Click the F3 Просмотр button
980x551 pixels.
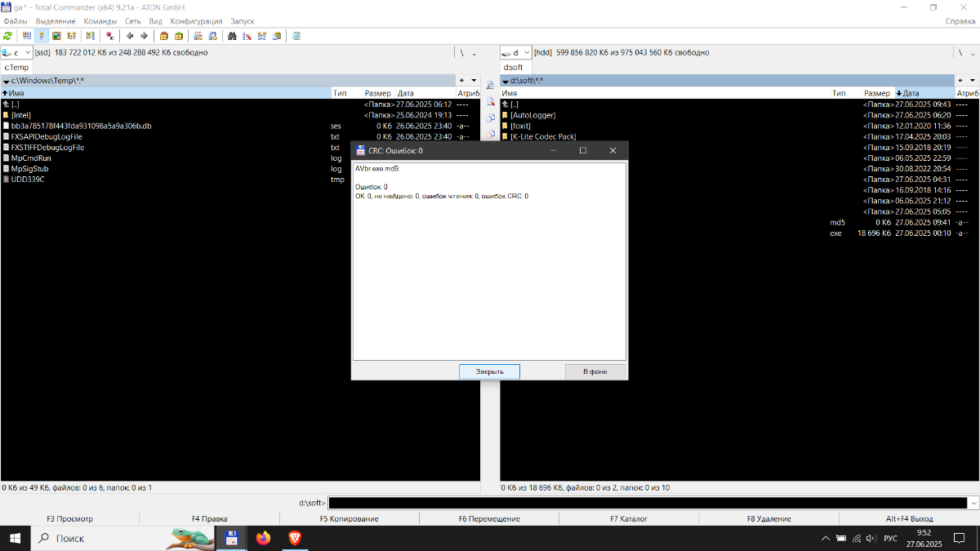pyautogui.click(x=70, y=518)
